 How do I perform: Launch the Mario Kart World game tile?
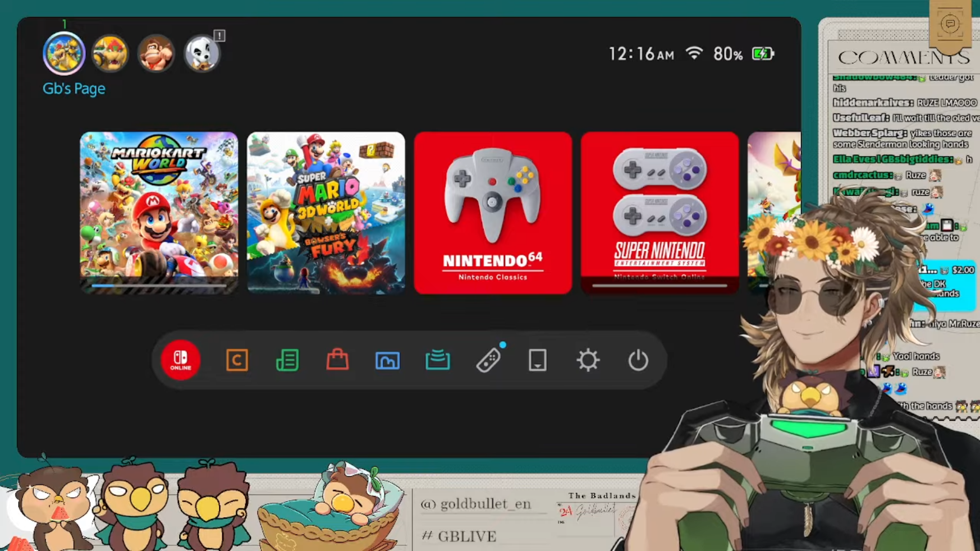pyautogui.click(x=159, y=213)
